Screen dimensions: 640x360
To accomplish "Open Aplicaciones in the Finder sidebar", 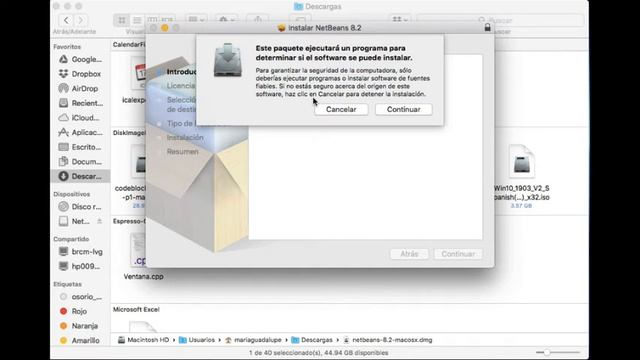I will (x=80, y=133).
